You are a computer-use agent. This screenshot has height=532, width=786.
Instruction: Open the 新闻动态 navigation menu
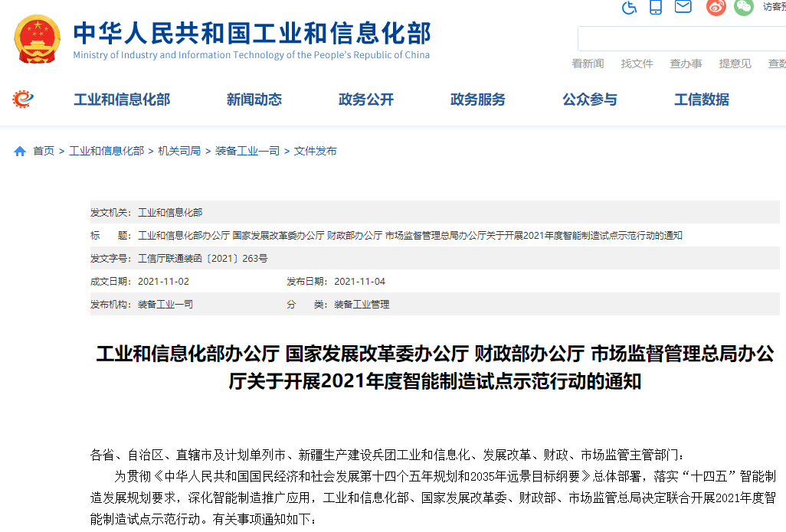254,100
